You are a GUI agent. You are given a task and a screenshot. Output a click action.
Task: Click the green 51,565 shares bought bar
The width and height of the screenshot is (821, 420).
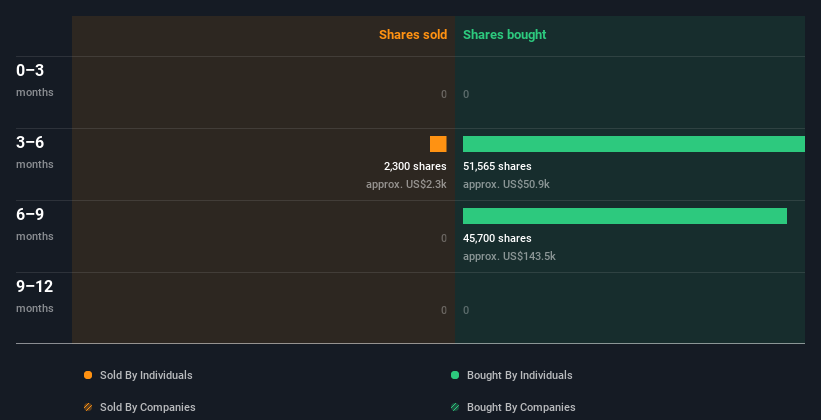(x=634, y=144)
